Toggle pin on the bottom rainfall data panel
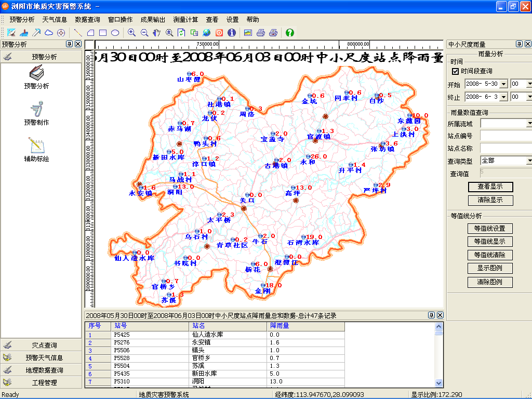532x399 pixels. (x=431, y=315)
